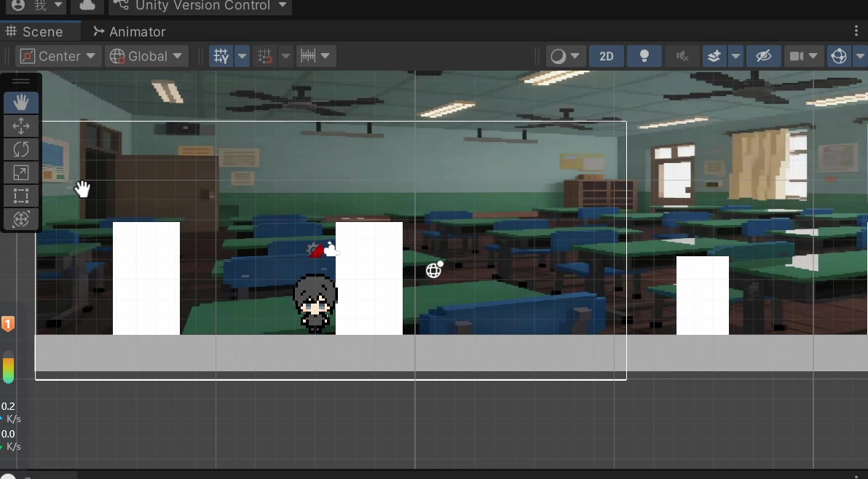The image size is (868, 479).
Task: Click the character sprite in scene
Action: pos(315,304)
